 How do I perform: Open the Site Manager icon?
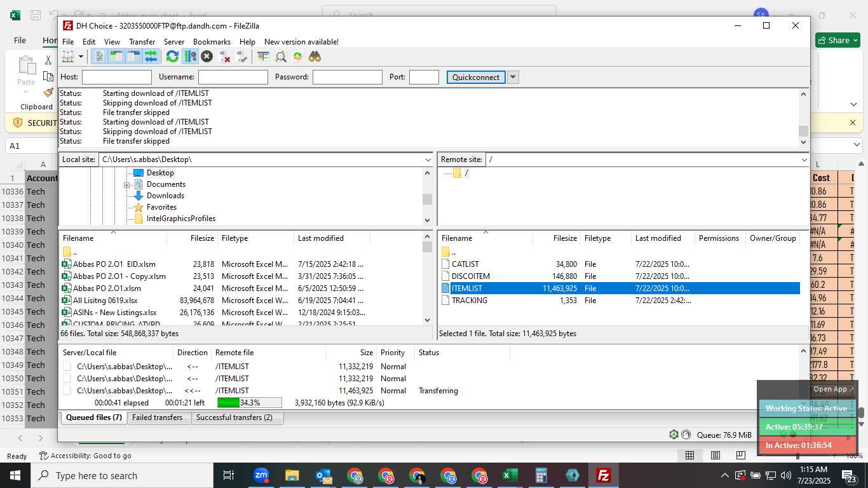(x=67, y=57)
